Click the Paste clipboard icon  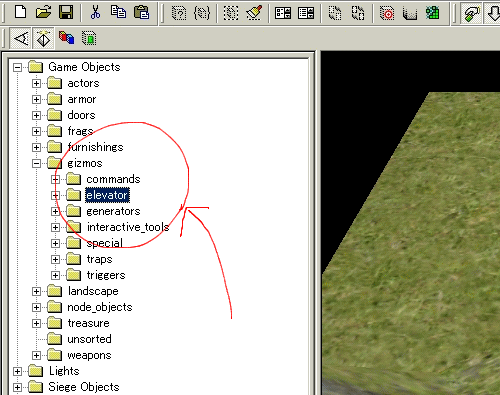click(141, 12)
